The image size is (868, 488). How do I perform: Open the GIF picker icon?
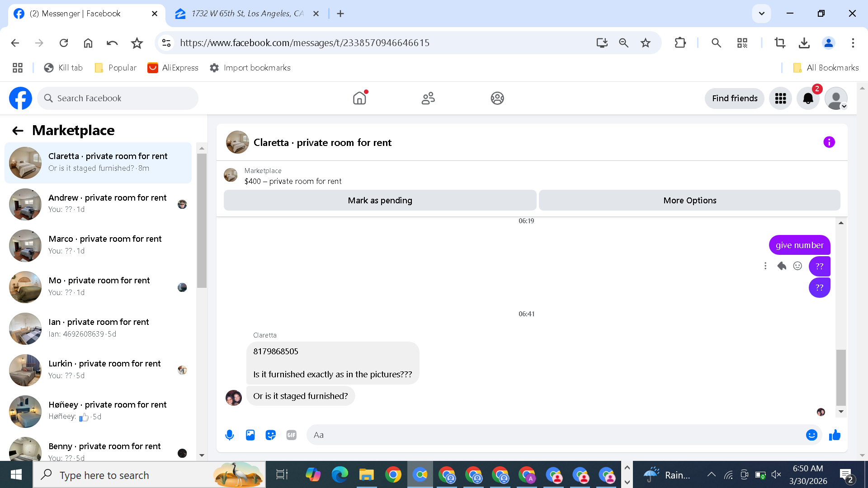pos(292,435)
